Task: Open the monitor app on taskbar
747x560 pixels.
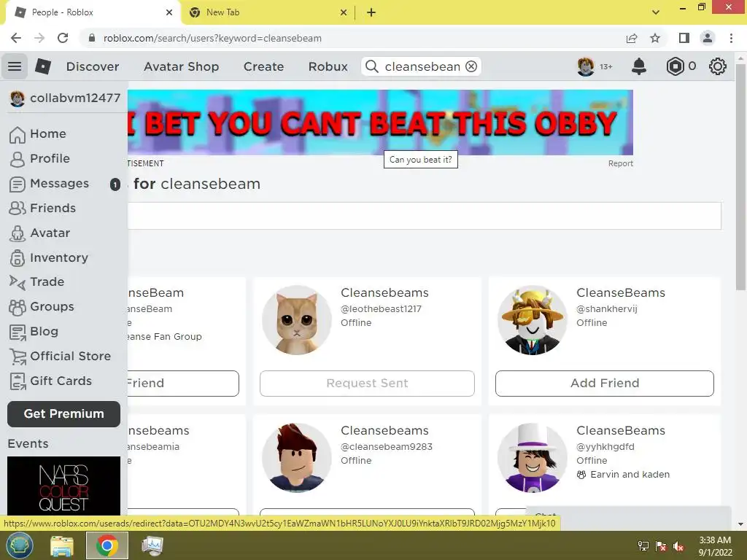Action: (152, 545)
